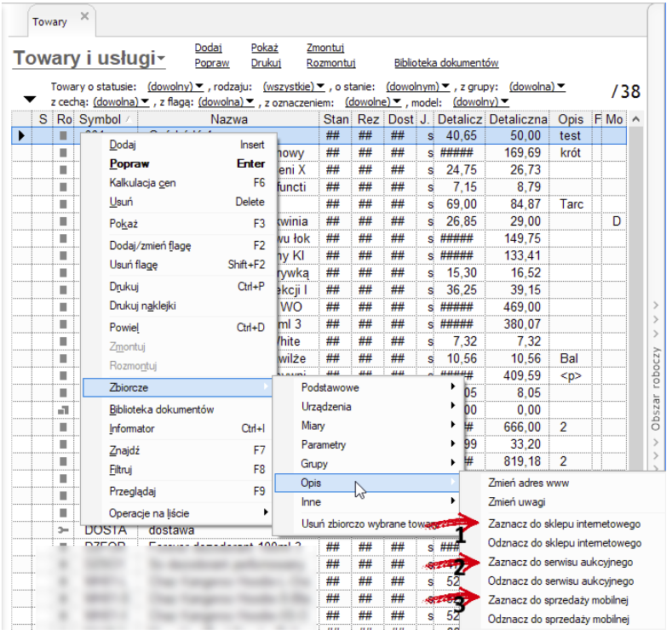Click the Stan column header
The image size is (672, 635).
tap(336, 119)
